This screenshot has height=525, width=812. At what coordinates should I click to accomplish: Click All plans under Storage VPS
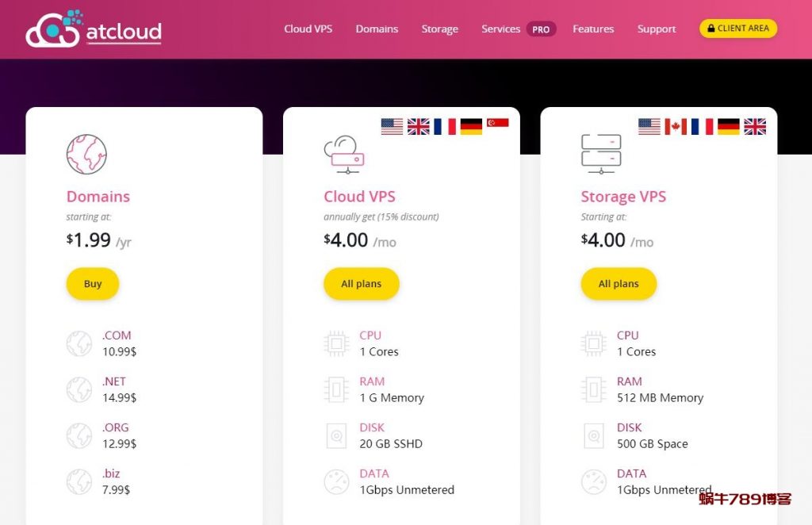[x=619, y=283]
